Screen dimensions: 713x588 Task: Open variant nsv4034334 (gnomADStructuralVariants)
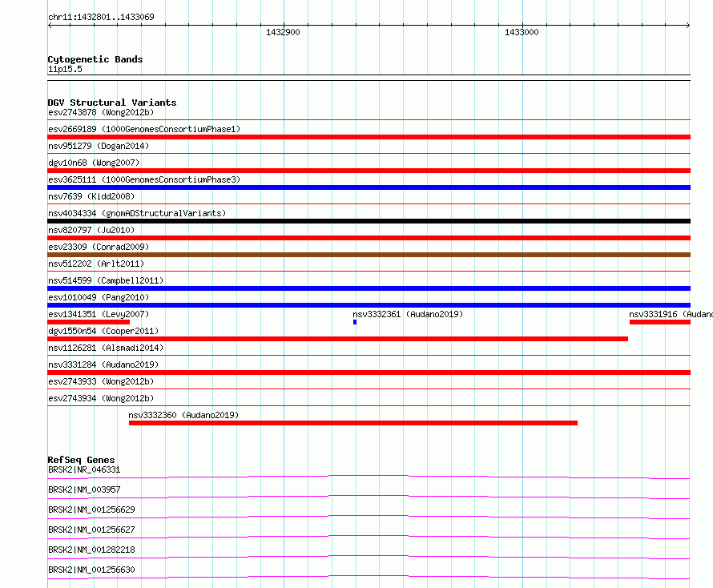click(137, 213)
